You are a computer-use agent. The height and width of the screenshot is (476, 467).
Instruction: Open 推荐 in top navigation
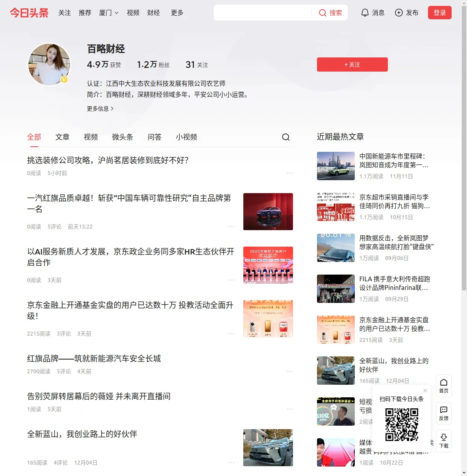pos(85,13)
